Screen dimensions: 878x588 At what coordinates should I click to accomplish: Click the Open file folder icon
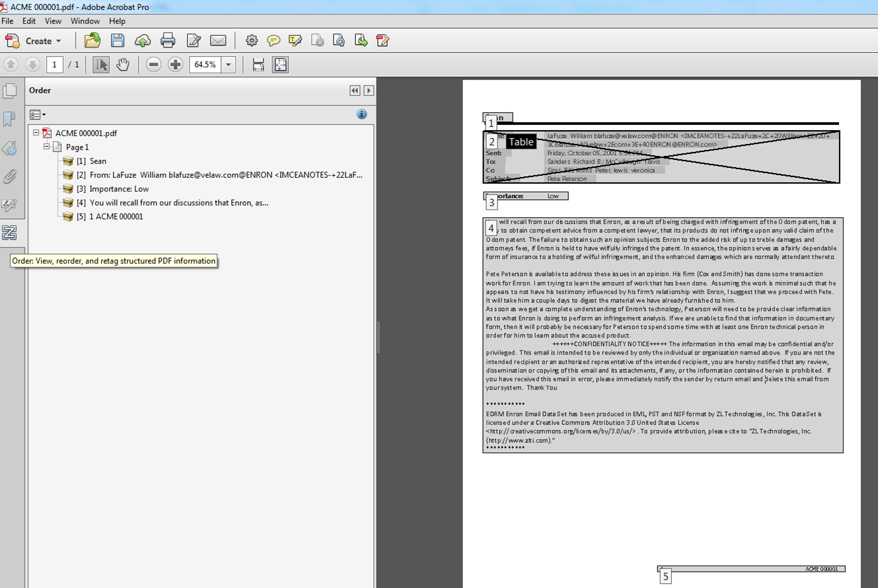92,40
